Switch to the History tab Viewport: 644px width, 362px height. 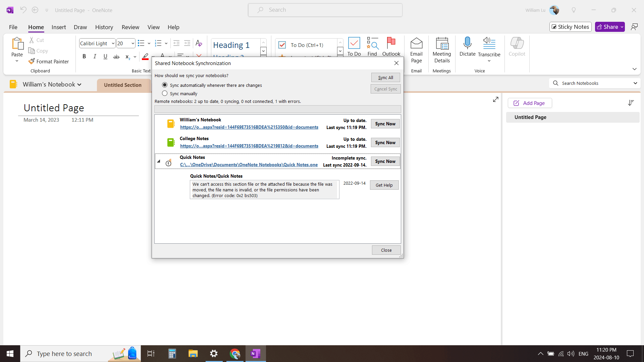pos(104,27)
